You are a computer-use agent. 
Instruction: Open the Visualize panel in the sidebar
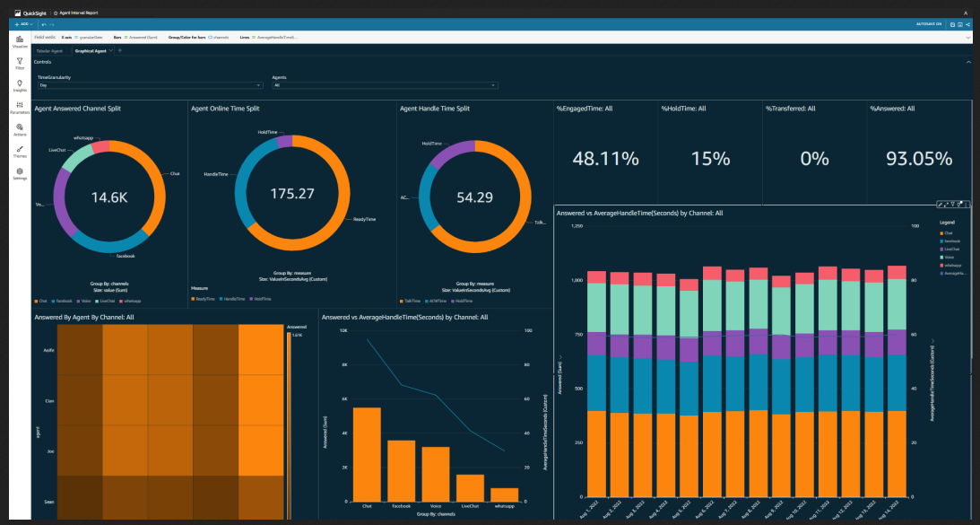click(20, 41)
